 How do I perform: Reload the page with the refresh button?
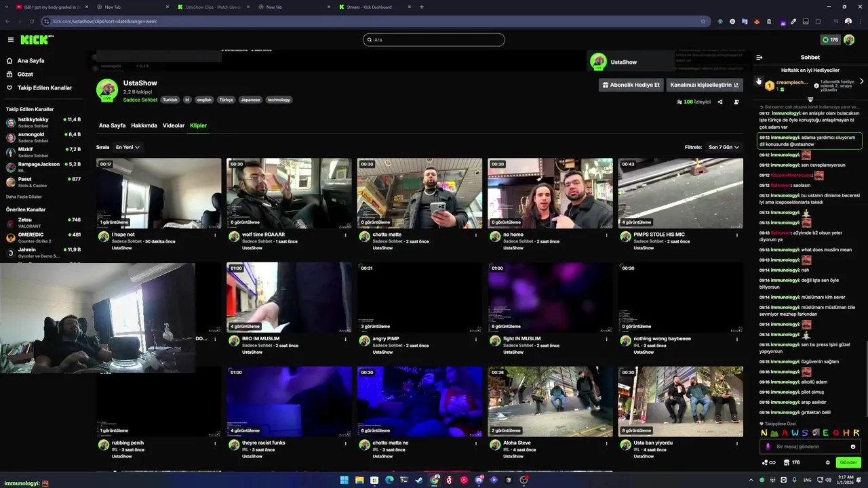(x=33, y=21)
